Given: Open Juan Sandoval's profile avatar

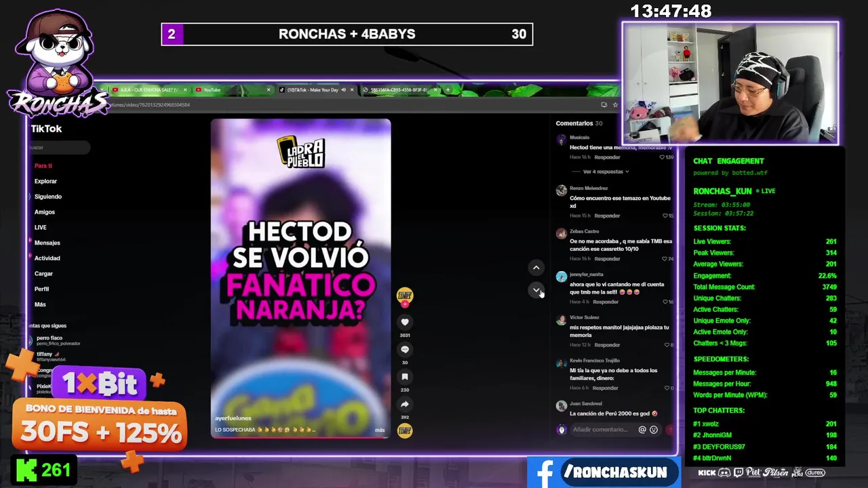Looking at the screenshot, I should [x=561, y=406].
